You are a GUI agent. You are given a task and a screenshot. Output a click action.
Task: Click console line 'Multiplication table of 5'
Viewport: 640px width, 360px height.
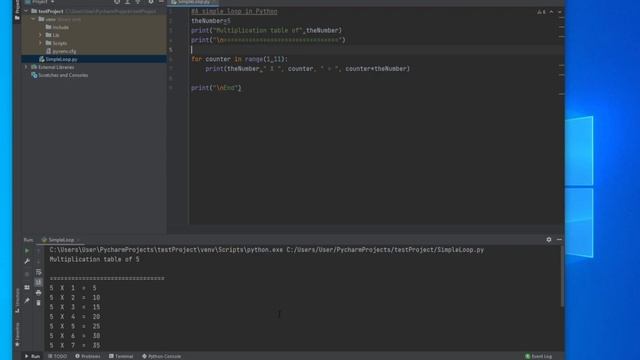tap(94, 260)
